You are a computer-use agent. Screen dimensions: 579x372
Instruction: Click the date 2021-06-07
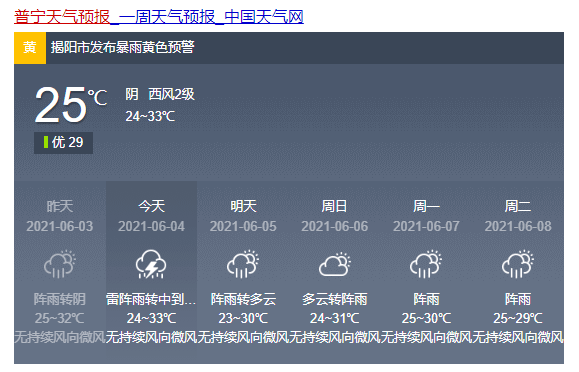pos(426,226)
